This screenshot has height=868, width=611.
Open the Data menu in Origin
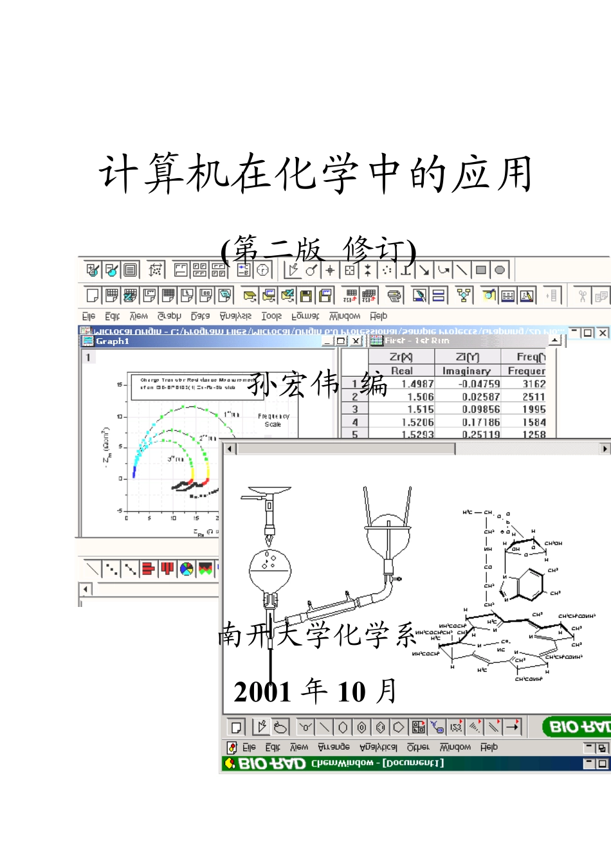point(200,316)
